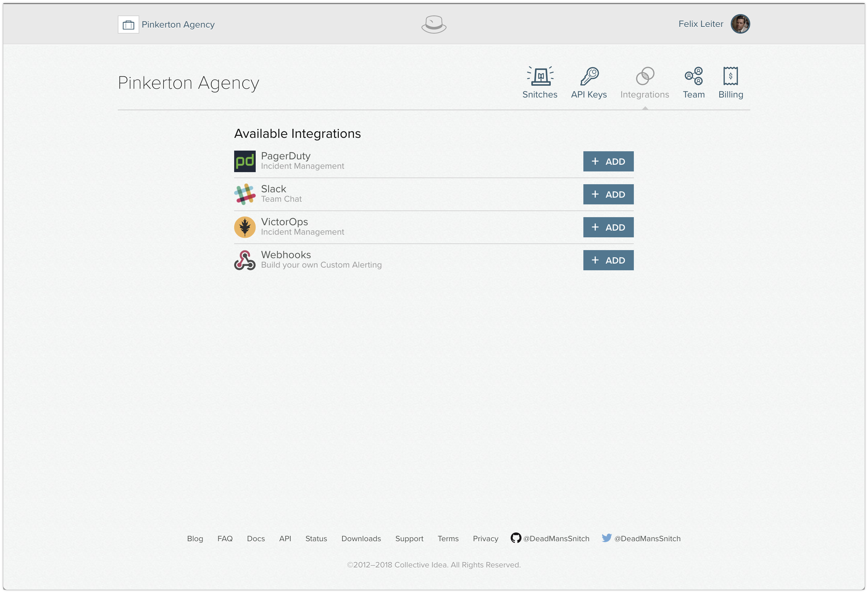Click the PagerDuty logo icon
868x593 pixels.
245,161
